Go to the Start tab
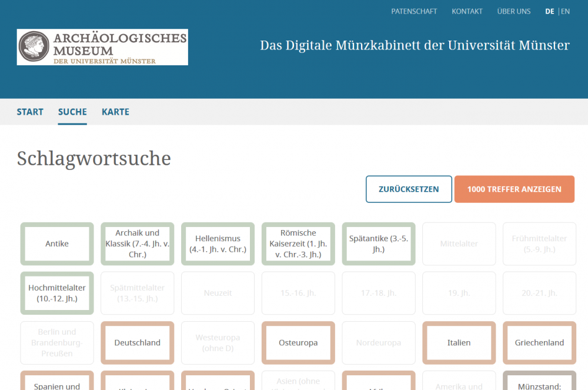 click(30, 112)
